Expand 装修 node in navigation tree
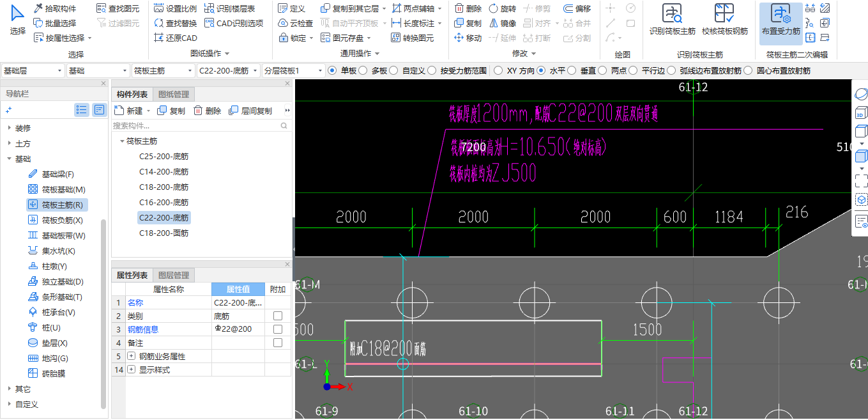This screenshot has width=868, height=420. 10,128
